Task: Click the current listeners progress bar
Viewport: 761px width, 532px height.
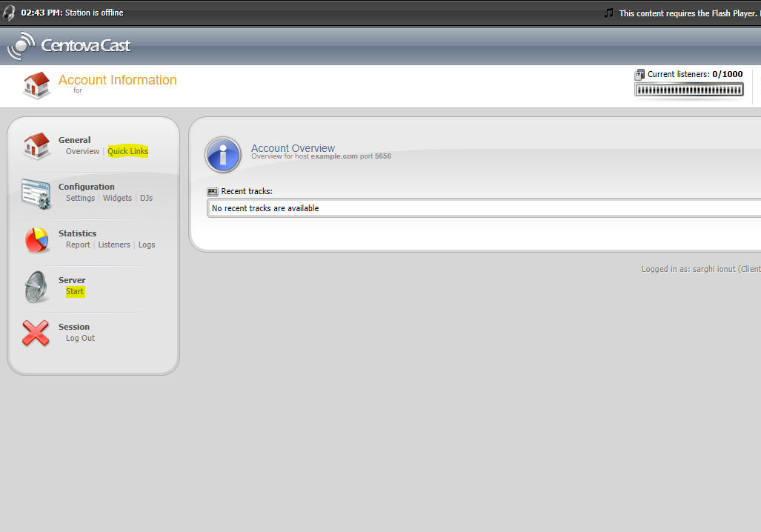Action: tap(688, 90)
